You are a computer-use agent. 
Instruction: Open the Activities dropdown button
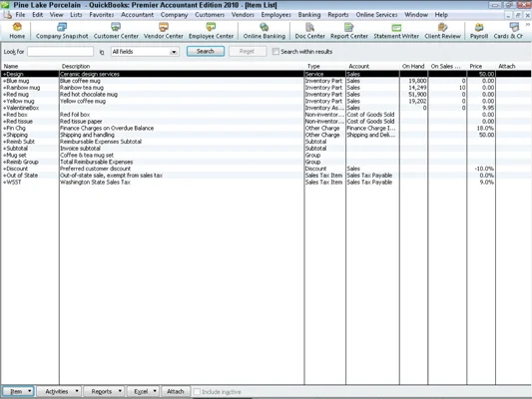click(x=58, y=391)
